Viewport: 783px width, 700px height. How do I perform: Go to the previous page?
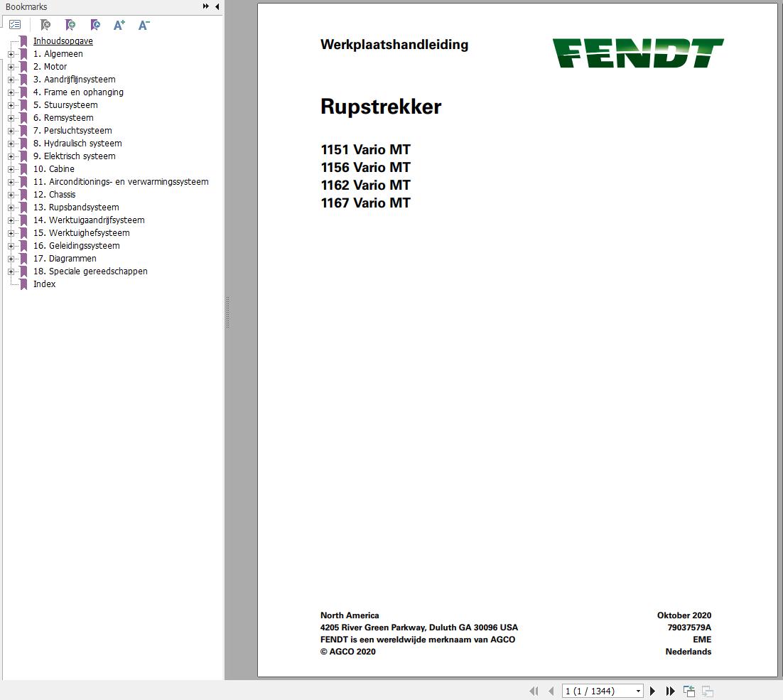click(551, 691)
